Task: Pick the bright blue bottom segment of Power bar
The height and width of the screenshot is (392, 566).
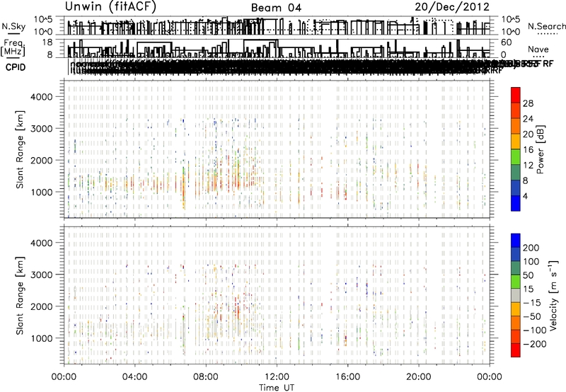Action: (x=516, y=203)
